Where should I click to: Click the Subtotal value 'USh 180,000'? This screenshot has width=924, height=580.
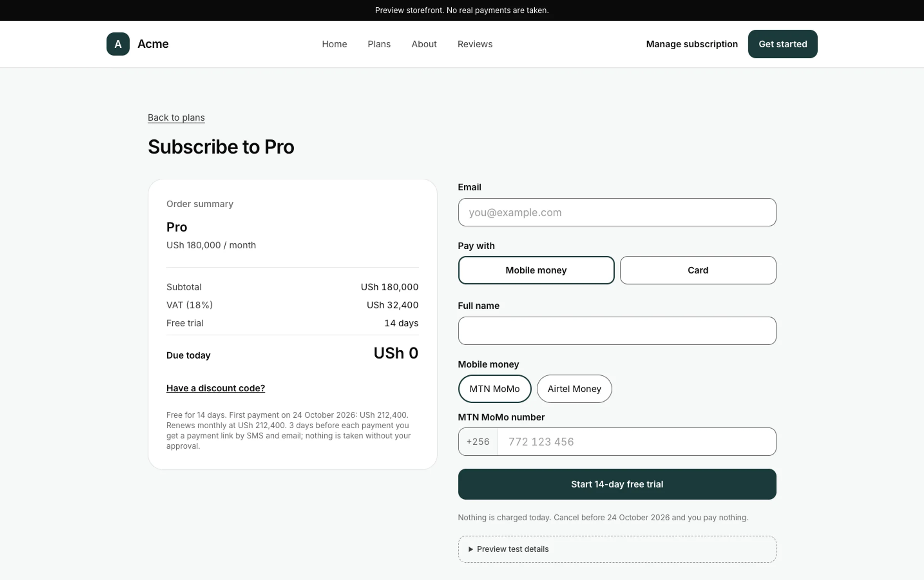coord(389,287)
